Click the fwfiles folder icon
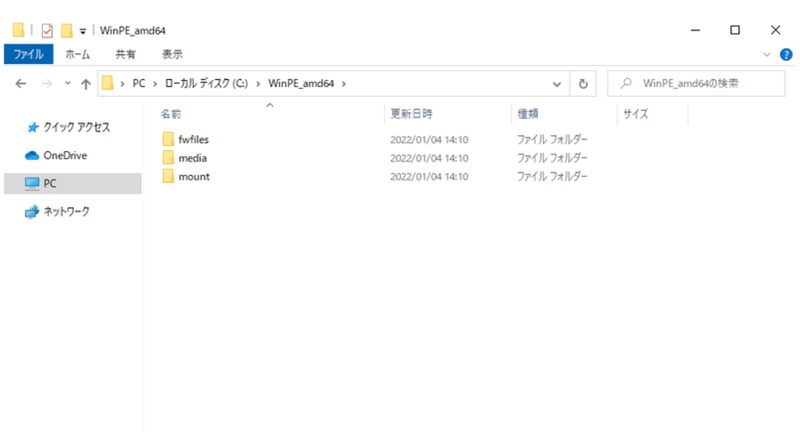The width and height of the screenshot is (800, 432). pyautogui.click(x=168, y=139)
